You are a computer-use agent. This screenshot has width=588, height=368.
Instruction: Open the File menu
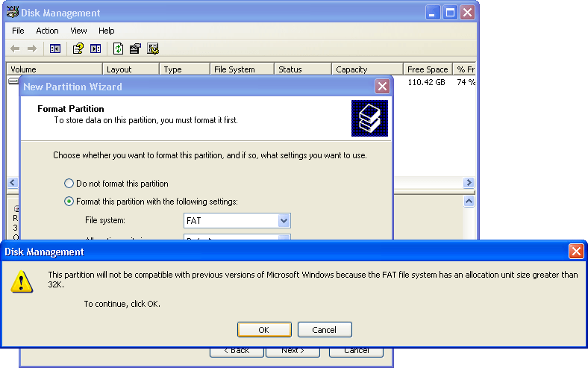click(x=18, y=31)
